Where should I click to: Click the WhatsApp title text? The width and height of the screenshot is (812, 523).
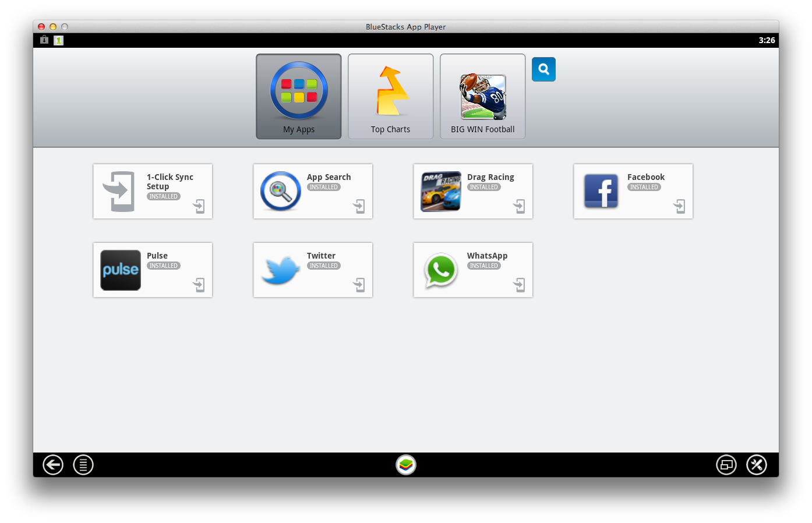click(x=487, y=256)
